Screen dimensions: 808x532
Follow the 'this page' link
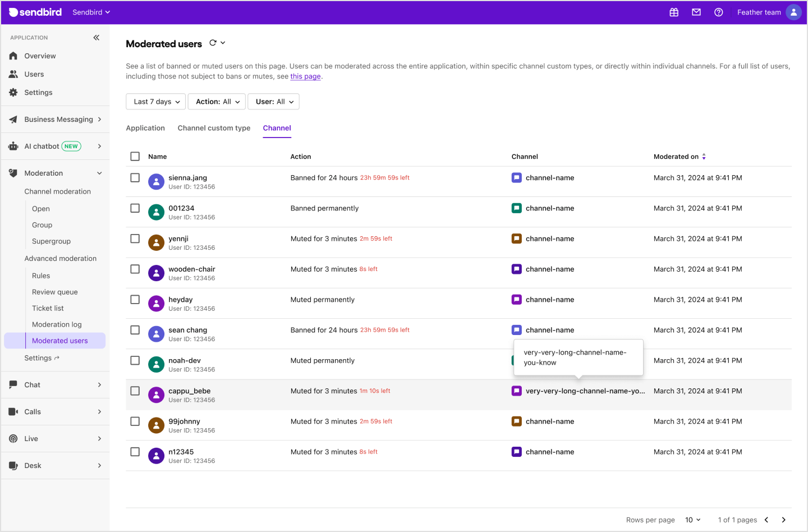click(305, 76)
